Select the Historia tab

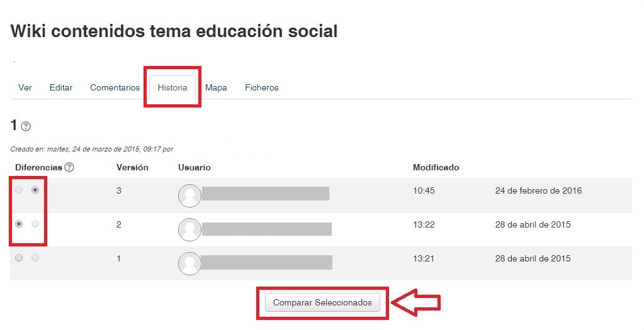tap(172, 87)
